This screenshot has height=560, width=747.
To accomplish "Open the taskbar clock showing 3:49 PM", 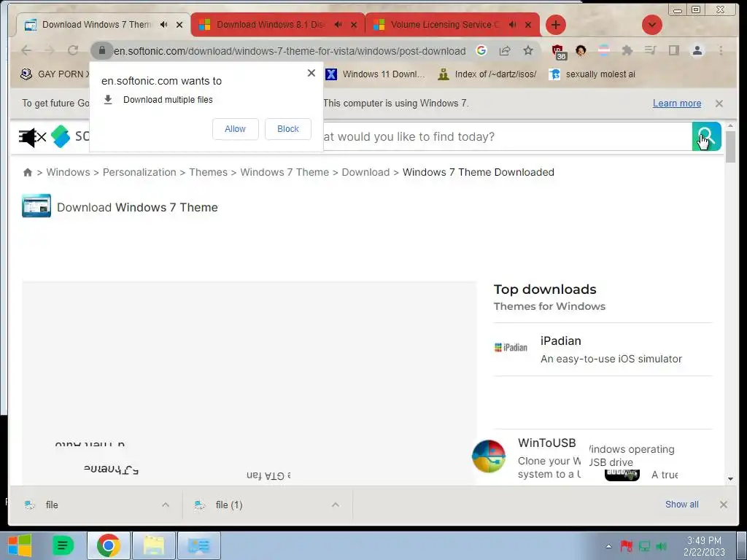I will click(704, 546).
